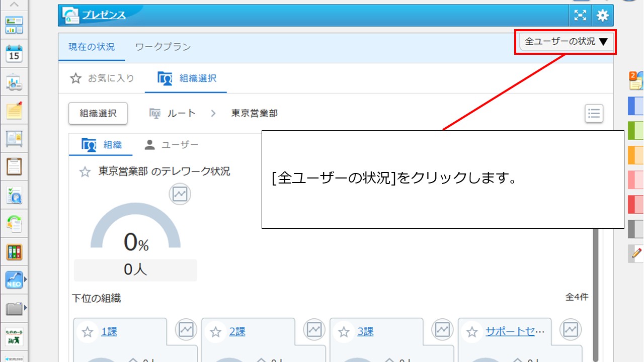This screenshot has width=644, height=362.
Task: Click the Presence app header icon
Action: pyautogui.click(x=71, y=16)
